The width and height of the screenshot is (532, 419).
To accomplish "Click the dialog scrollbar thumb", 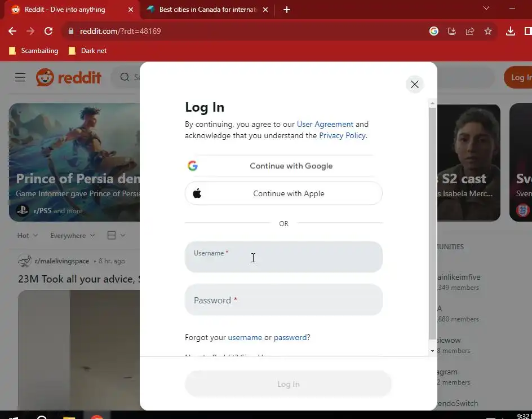I will click(x=432, y=223).
